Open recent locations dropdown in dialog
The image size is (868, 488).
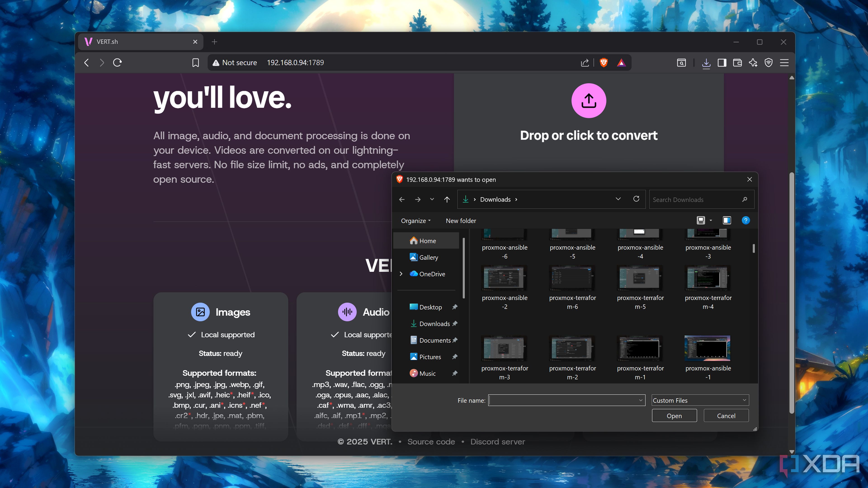click(x=432, y=199)
